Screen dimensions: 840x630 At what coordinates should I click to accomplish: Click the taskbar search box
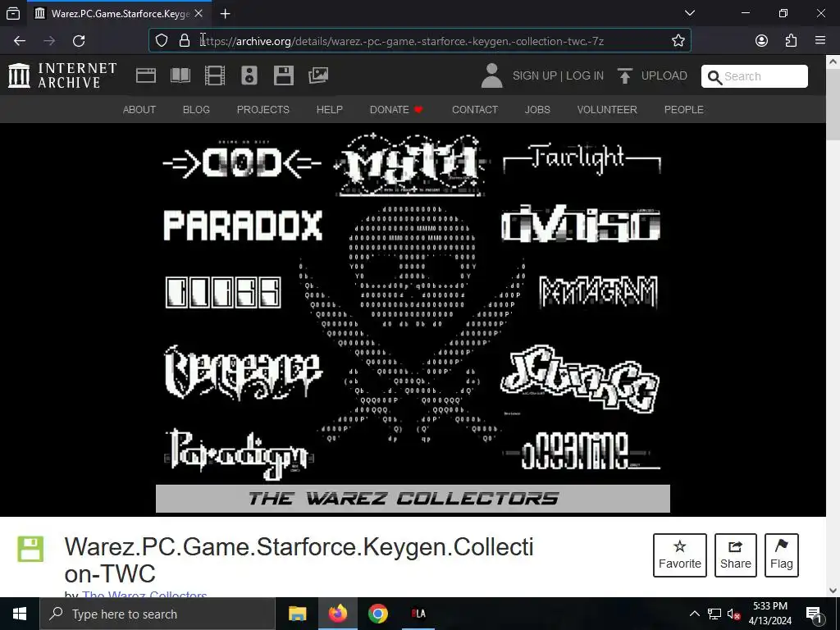(x=157, y=614)
